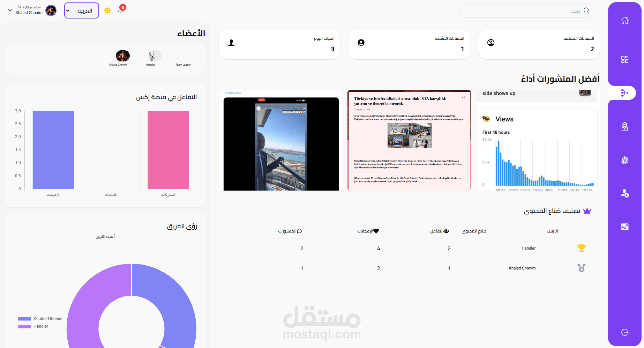Toggle the sun light-mode theme icon
Image resolution: width=644 pixels, height=348 pixels.
[x=107, y=10]
